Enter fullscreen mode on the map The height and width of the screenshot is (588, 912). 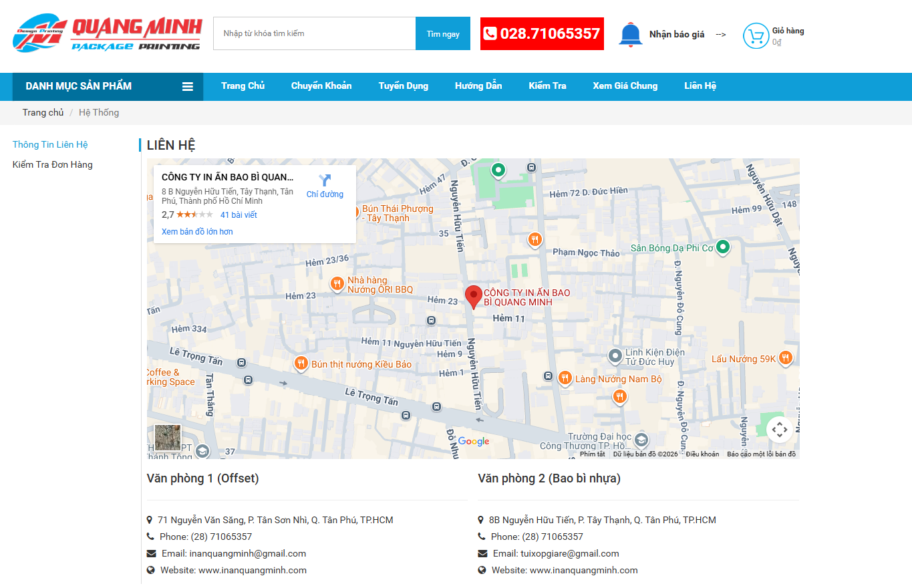point(780,430)
